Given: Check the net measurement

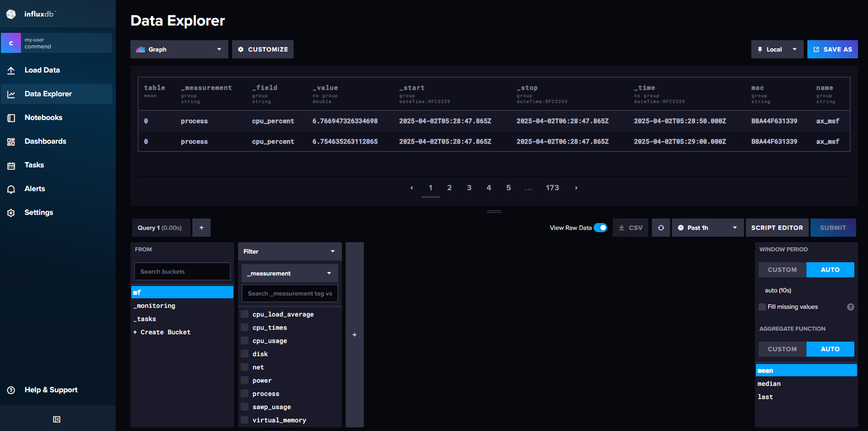Looking at the screenshot, I should pos(245,367).
